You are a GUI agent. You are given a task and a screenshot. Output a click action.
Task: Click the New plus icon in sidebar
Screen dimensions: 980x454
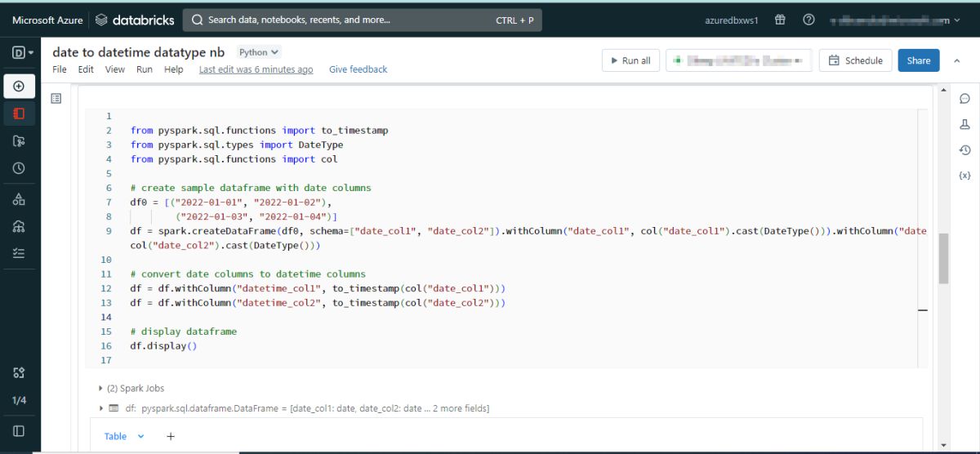[x=19, y=86]
